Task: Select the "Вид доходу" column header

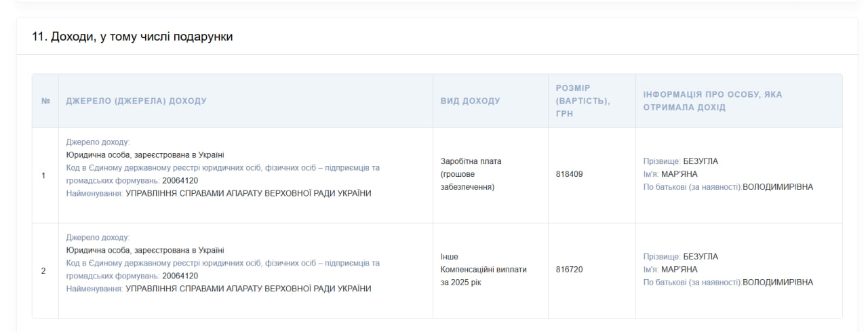Action: tap(470, 101)
